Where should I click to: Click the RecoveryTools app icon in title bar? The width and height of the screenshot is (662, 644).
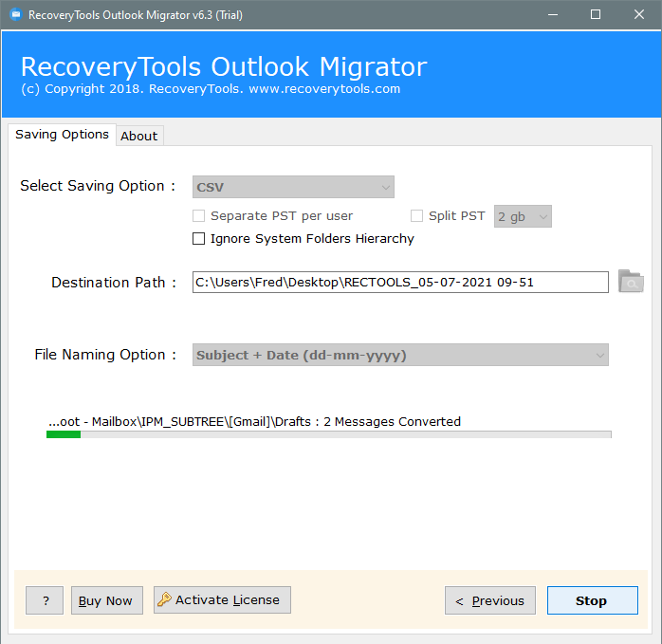pyautogui.click(x=15, y=15)
